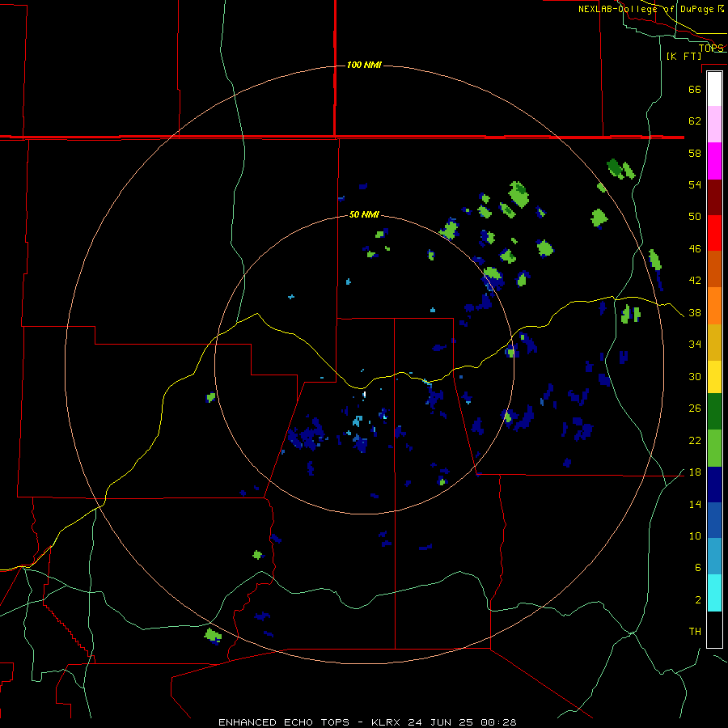
Task: Select the bright red legend band
Action: pos(714,233)
